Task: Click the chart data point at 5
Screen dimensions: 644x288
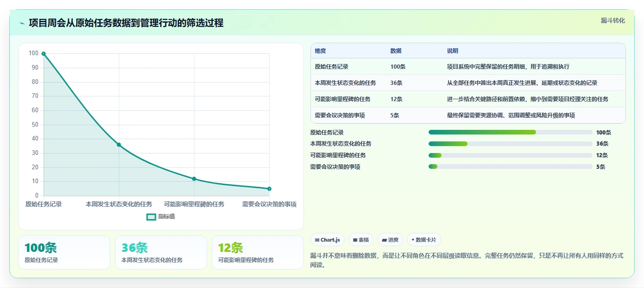Action: (269, 189)
